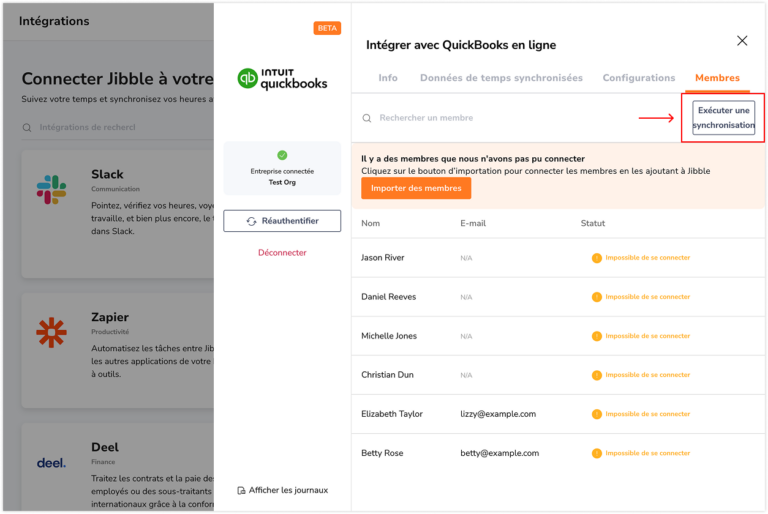Switch to the Info tab
The width and height of the screenshot is (768, 514).
[x=388, y=78]
